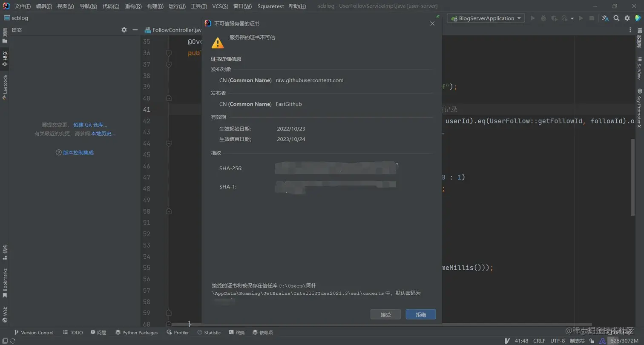Change CRLF line separator in status bar
The image size is (644, 345).
[x=539, y=341]
